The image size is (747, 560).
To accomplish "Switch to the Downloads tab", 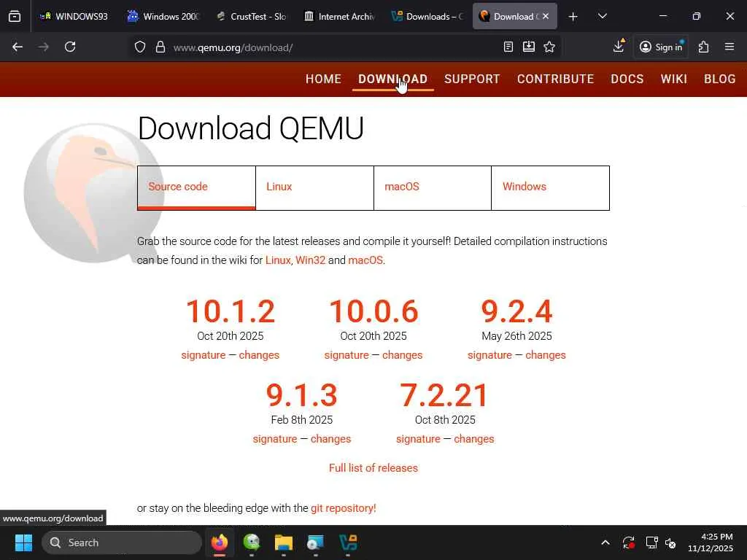I will [x=427, y=17].
